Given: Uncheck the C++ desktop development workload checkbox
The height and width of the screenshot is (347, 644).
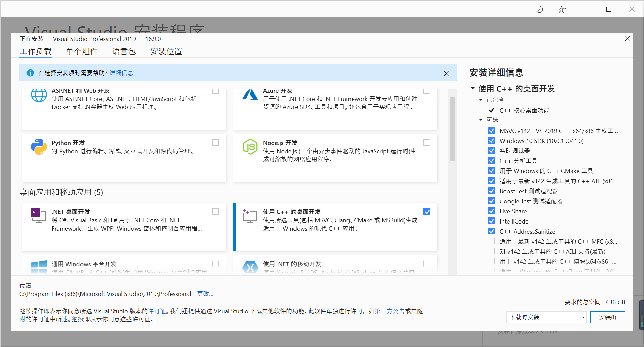Looking at the screenshot, I should click(x=427, y=212).
